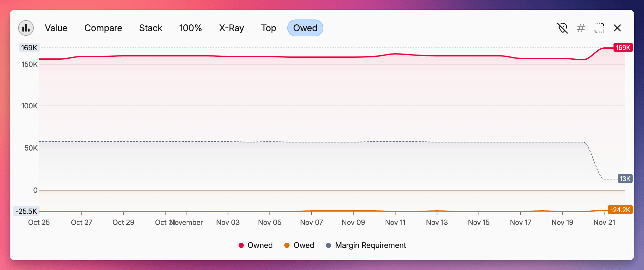Select the Top tab
The width and height of the screenshot is (644, 270).
click(x=268, y=28)
